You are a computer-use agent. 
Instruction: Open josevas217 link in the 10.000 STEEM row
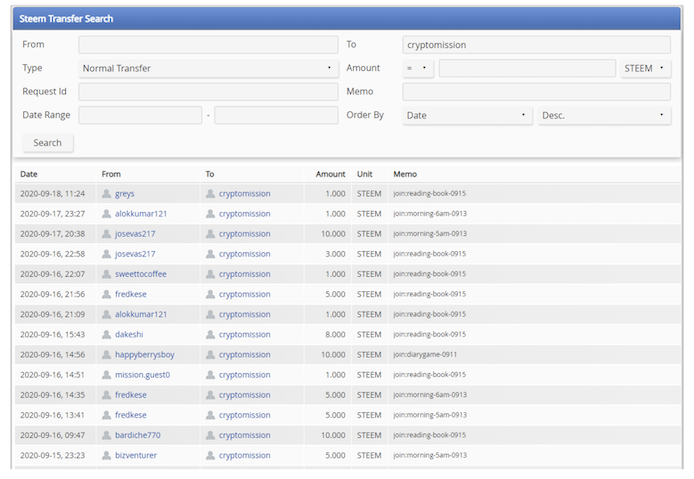135,234
